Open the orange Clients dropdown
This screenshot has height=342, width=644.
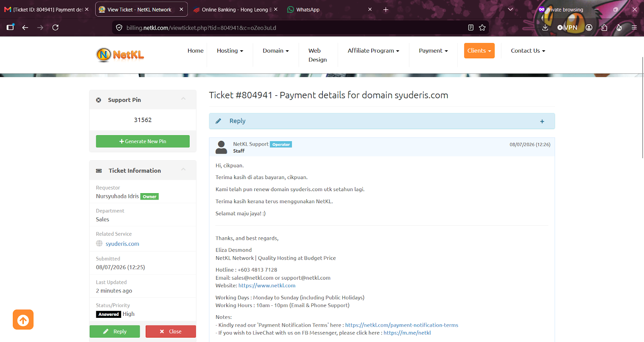coord(479,51)
